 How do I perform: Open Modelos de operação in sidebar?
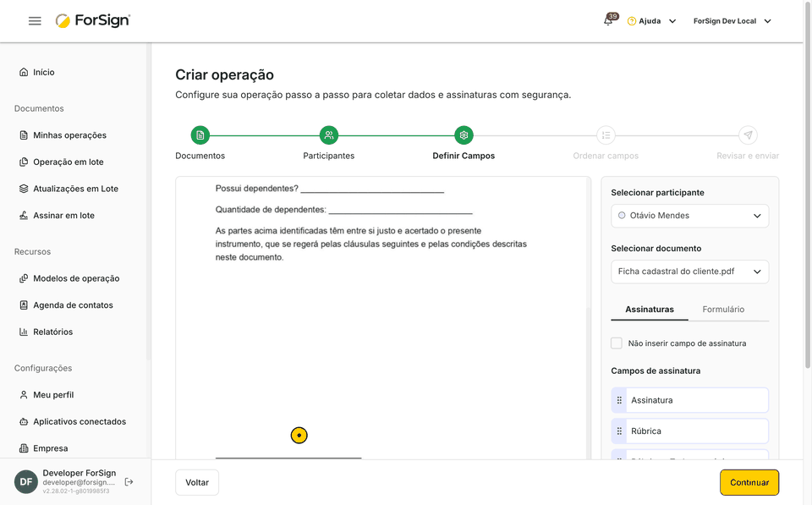(76, 278)
